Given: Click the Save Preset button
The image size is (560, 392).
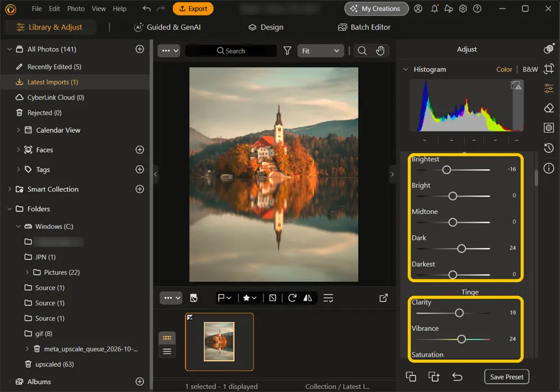Looking at the screenshot, I should pos(506,377).
